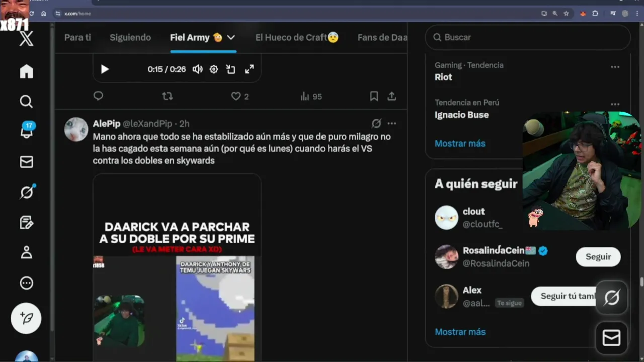The width and height of the screenshot is (644, 362).
Task: Open the X logo home
Action: [x=26, y=39]
